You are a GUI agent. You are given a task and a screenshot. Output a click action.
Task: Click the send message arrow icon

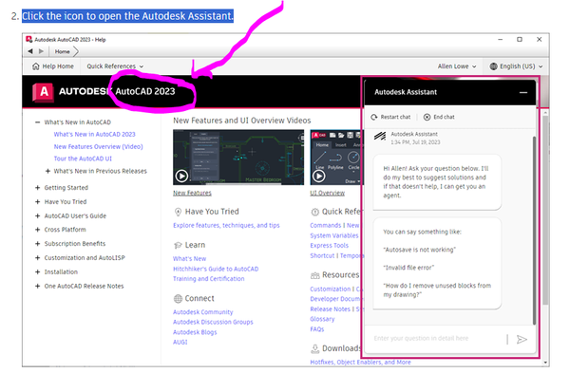pos(522,339)
